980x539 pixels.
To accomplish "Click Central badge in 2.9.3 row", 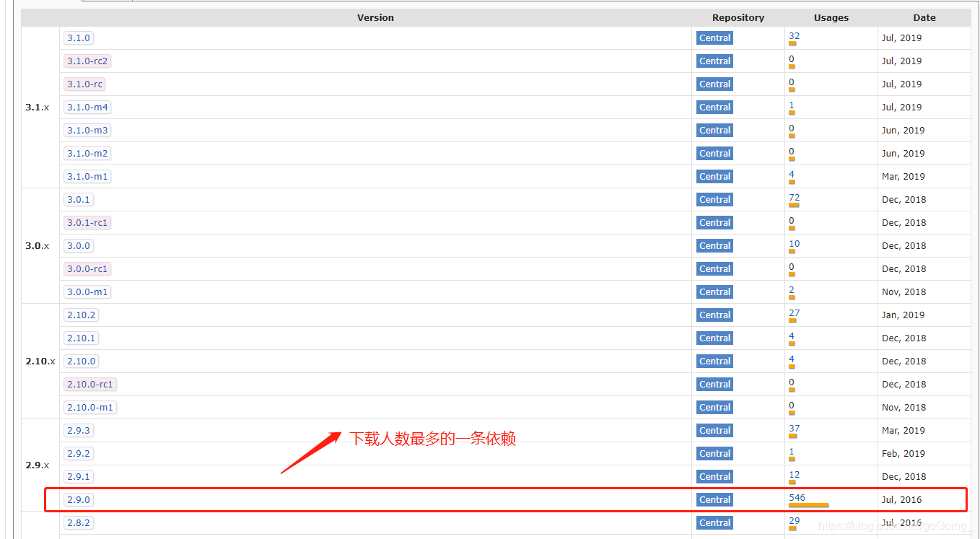I will pyautogui.click(x=714, y=431).
